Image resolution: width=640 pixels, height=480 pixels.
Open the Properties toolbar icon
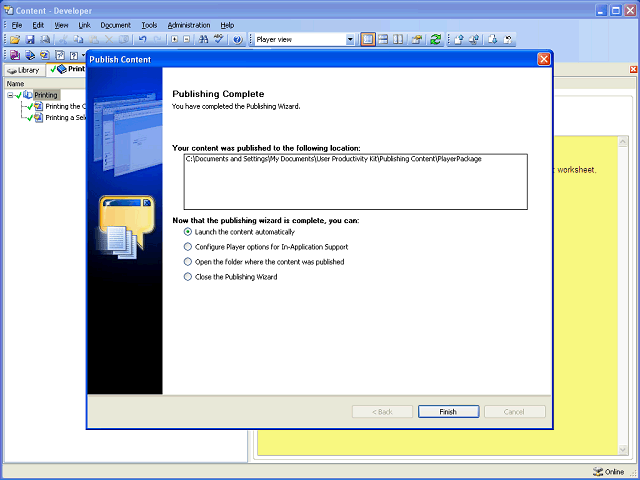pyautogui.click(x=417, y=40)
